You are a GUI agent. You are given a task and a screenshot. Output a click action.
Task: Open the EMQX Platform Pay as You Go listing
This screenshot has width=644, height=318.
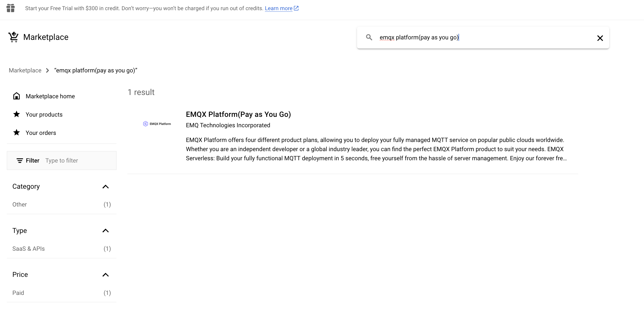click(x=238, y=114)
